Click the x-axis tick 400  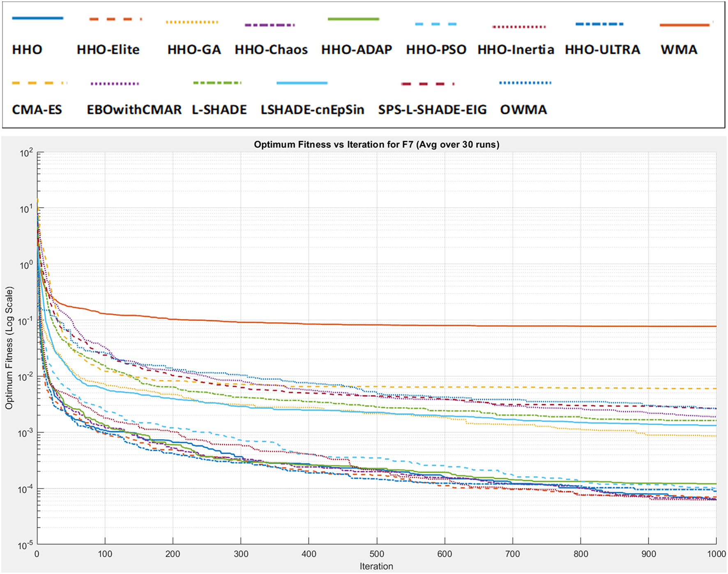click(309, 554)
